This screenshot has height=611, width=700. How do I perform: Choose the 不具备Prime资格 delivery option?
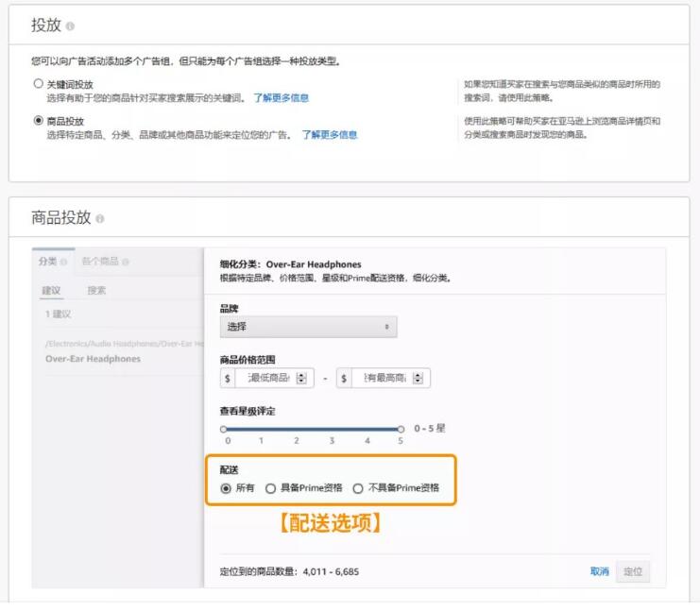coord(358,488)
